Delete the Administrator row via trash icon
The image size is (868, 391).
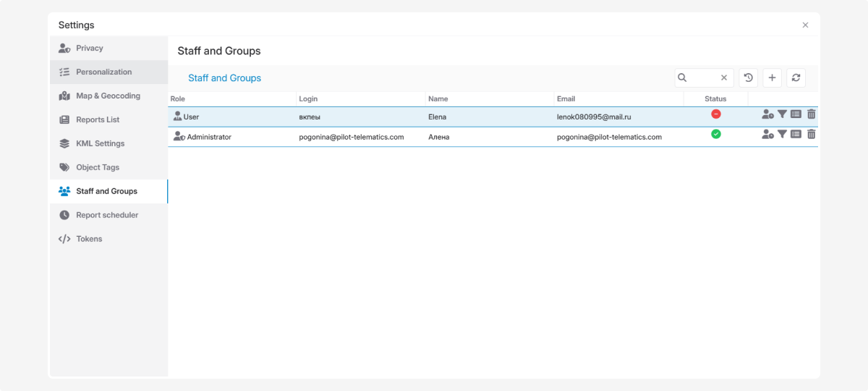(811, 134)
